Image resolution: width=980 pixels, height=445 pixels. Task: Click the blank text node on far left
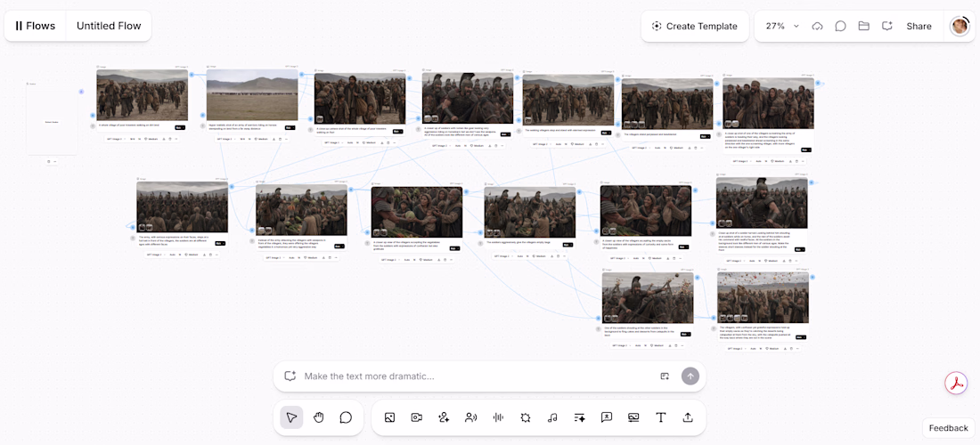point(52,118)
